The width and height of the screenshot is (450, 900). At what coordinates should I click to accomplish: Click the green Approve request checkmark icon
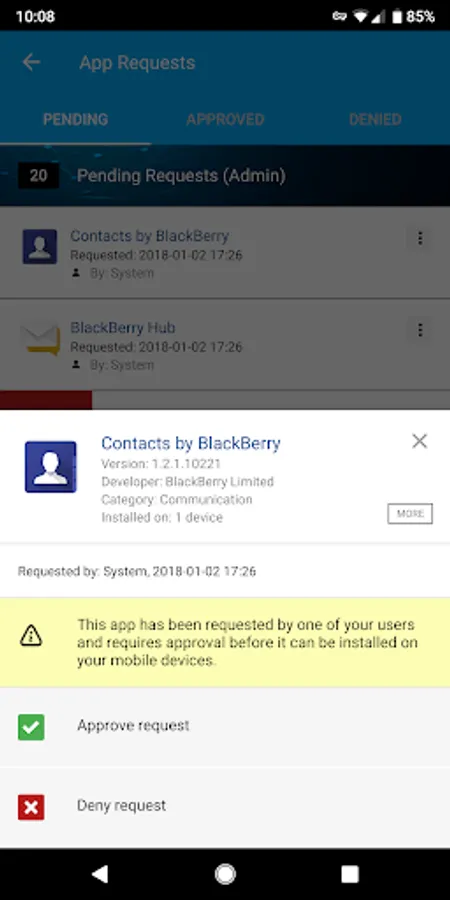(31, 727)
